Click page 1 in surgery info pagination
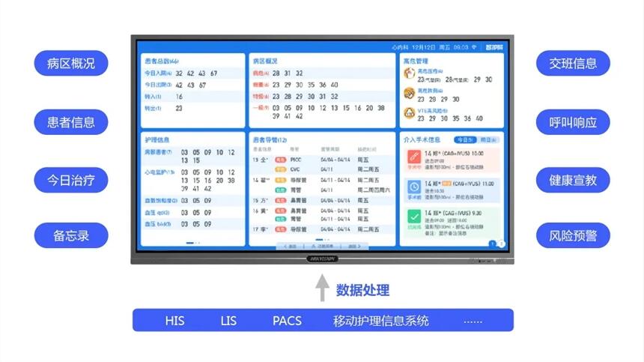This screenshot has width=644, height=362. click(x=493, y=243)
